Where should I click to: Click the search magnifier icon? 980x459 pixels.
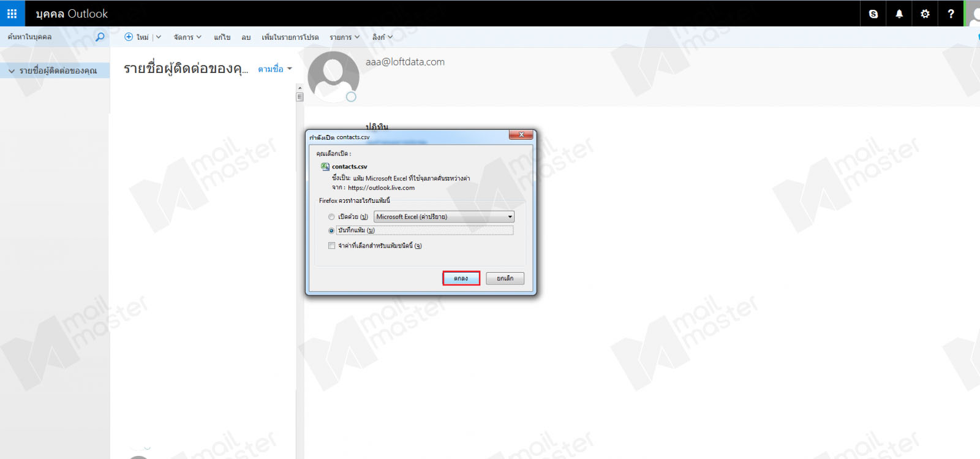tap(100, 37)
